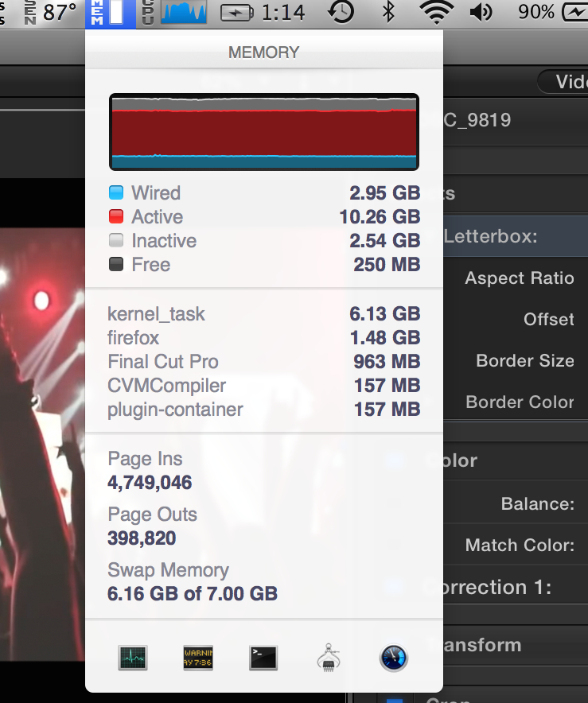Image resolution: width=588 pixels, height=703 pixels.
Task: Show battery time remaining 1:14 menu
Action: 263,13
